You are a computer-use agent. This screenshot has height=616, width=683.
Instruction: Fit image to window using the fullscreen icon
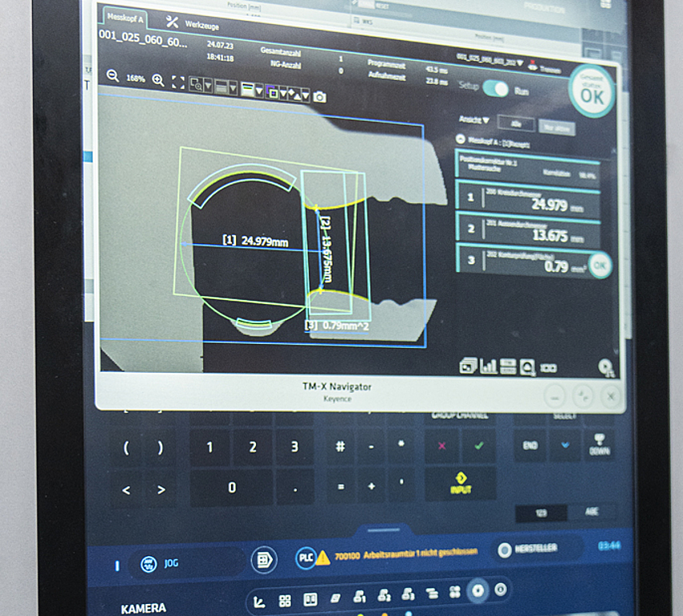(x=178, y=82)
